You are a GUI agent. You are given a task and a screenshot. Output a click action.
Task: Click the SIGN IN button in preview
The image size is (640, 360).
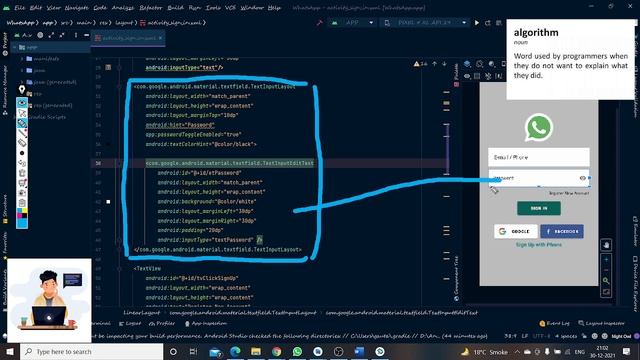click(539, 208)
